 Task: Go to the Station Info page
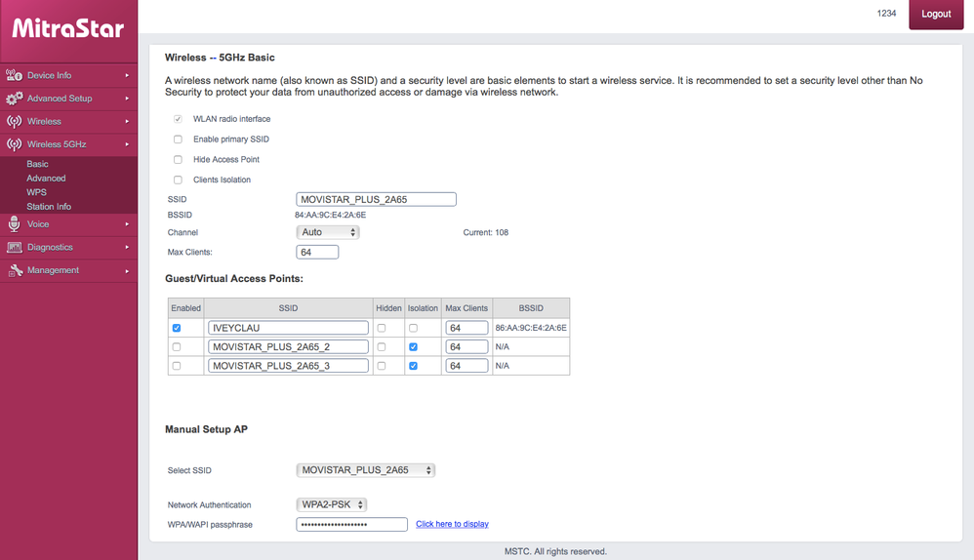click(49, 207)
